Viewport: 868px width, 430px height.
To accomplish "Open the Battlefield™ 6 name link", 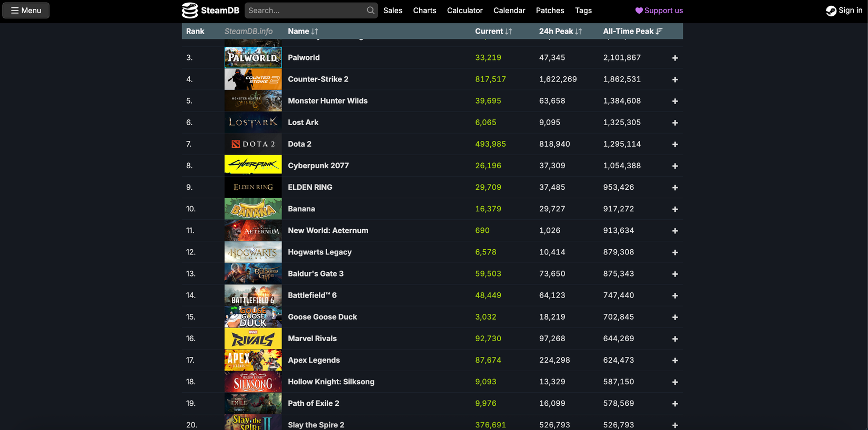I will pyautogui.click(x=312, y=295).
